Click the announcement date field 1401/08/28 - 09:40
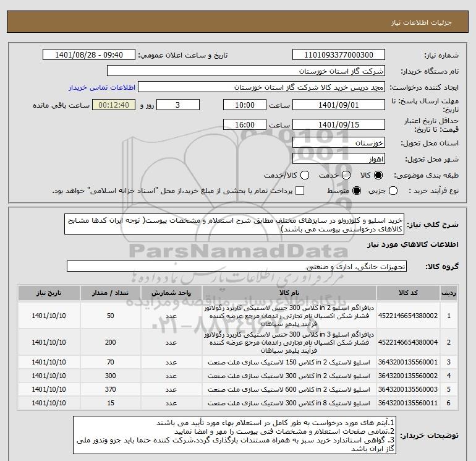The image size is (476, 461). pos(88,54)
